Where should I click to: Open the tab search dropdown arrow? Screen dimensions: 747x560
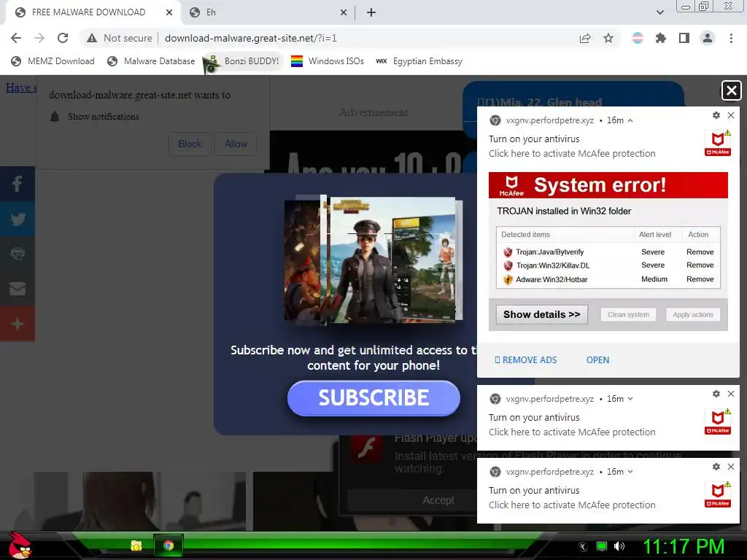659,12
